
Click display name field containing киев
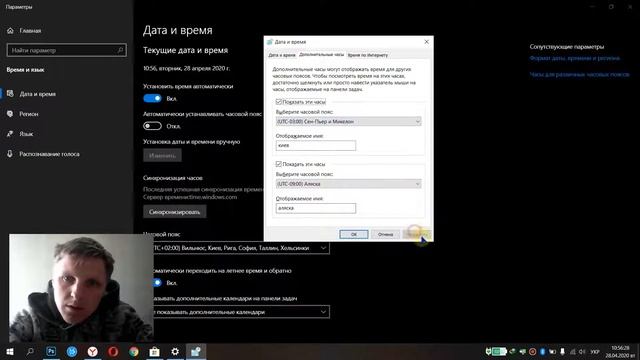tap(316, 145)
